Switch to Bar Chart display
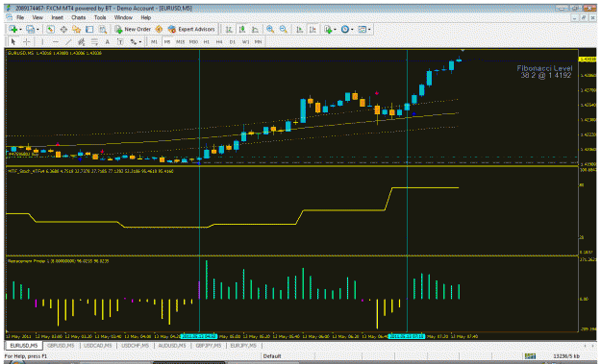601x364 pixels. [229, 29]
